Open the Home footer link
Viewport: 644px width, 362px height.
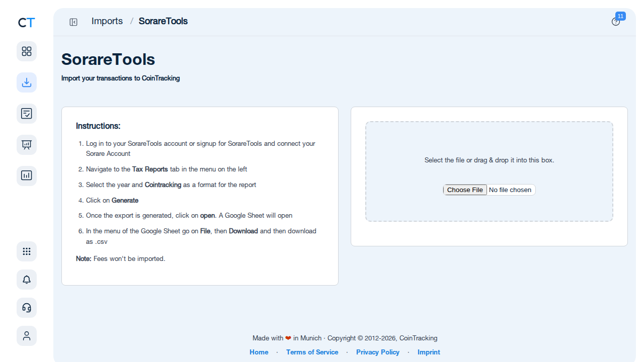pos(259,352)
